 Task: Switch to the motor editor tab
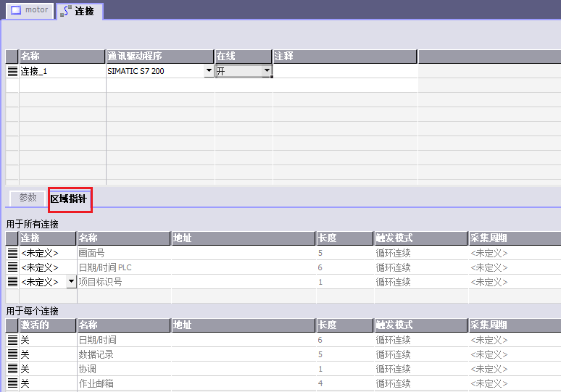30,11
